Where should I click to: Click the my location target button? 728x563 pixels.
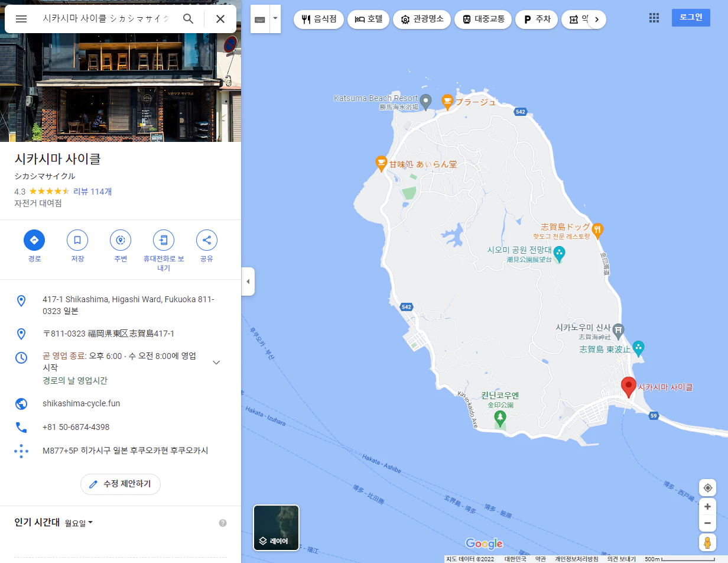point(707,488)
